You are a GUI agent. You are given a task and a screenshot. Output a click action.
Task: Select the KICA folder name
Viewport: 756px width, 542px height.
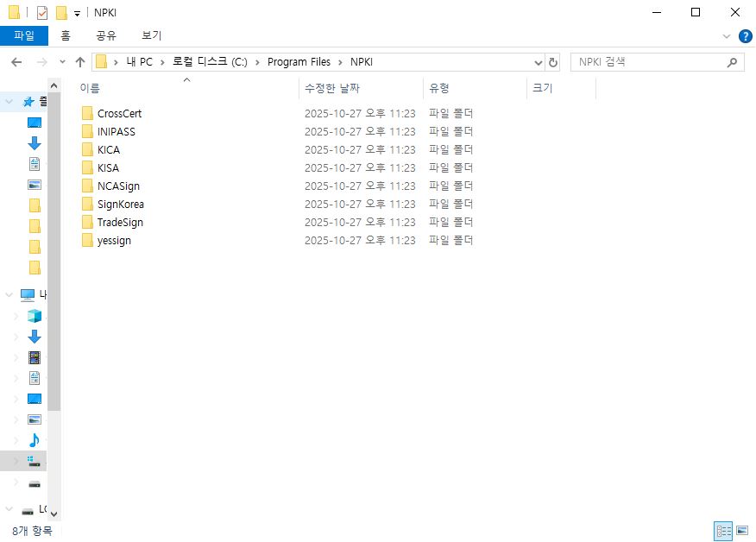109,150
